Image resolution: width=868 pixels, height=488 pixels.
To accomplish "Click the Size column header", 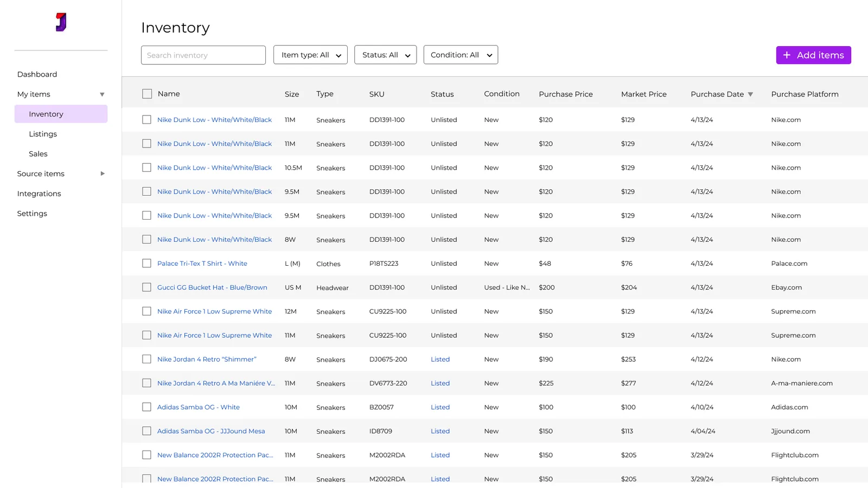I will click(x=292, y=94).
